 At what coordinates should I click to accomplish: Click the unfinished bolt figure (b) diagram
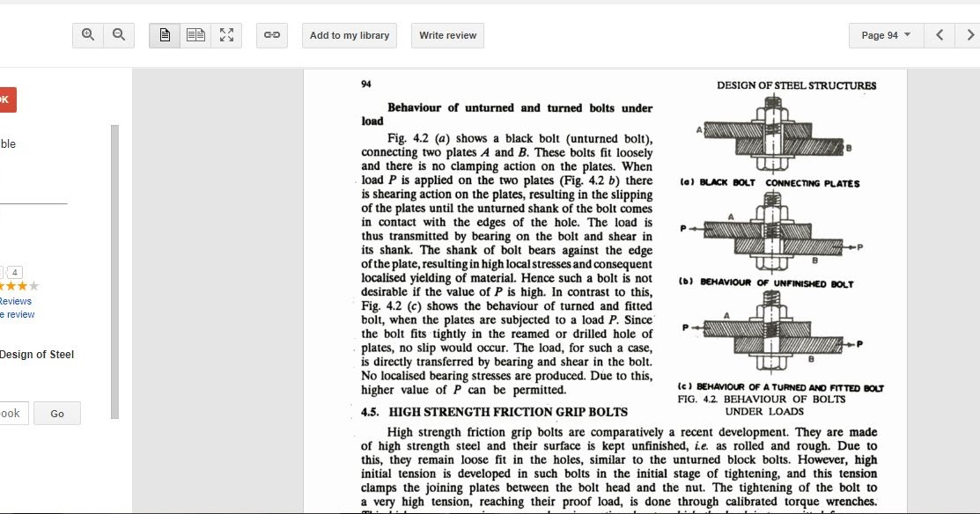tap(772, 232)
